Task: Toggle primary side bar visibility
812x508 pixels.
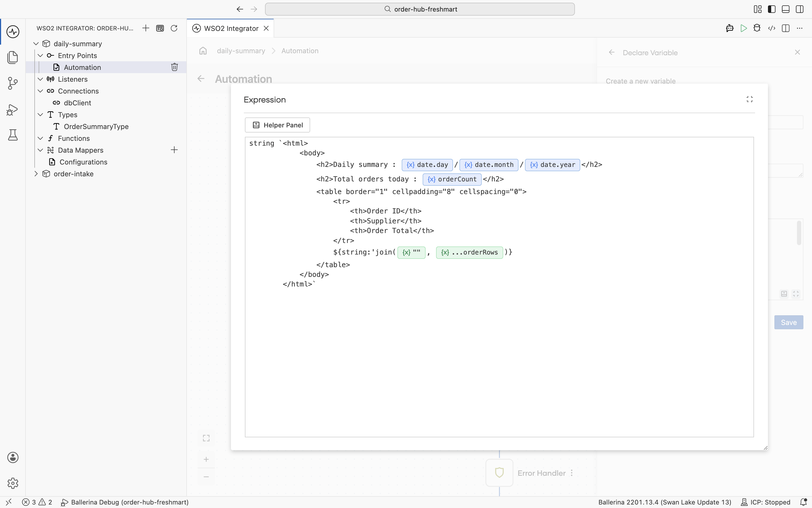Action: tap(772, 9)
